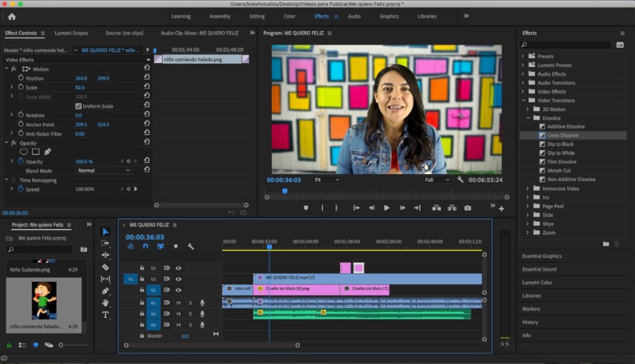Viewport: 635px width, 364px height.
Task: Reset the Position parameter
Action: point(146,78)
